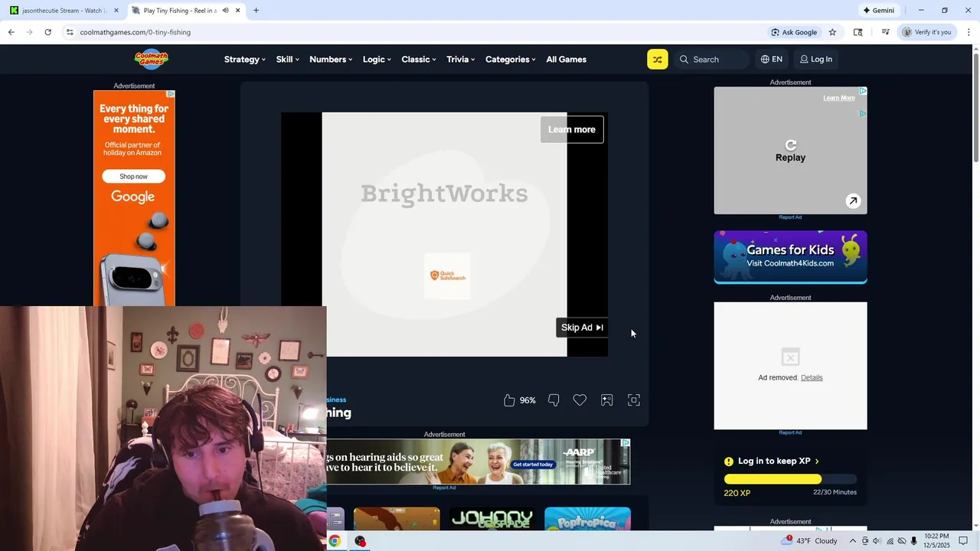The image size is (980, 551).
Task: Click the Coolmath Games logo
Action: [151, 59]
